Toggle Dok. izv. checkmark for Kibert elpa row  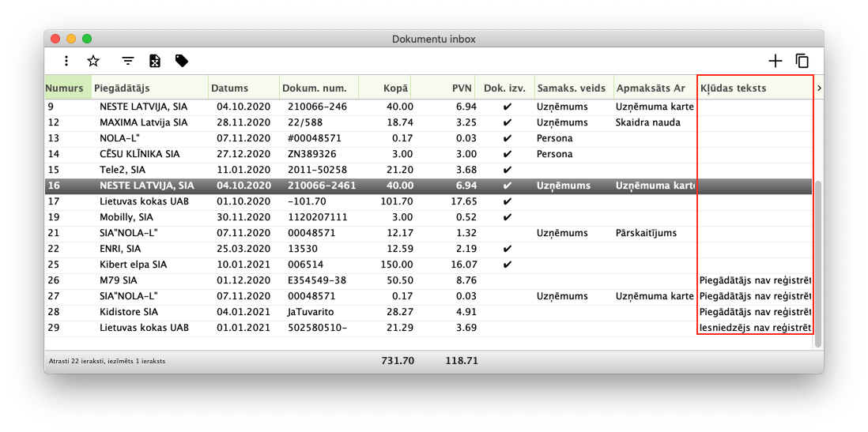click(507, 265)
